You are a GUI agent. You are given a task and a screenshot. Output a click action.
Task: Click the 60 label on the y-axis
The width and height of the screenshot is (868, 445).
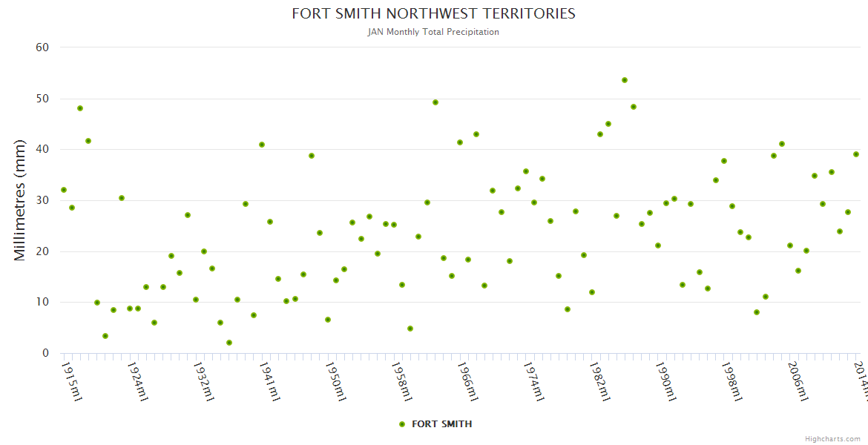pyautogui.click(x=42, y=47)
